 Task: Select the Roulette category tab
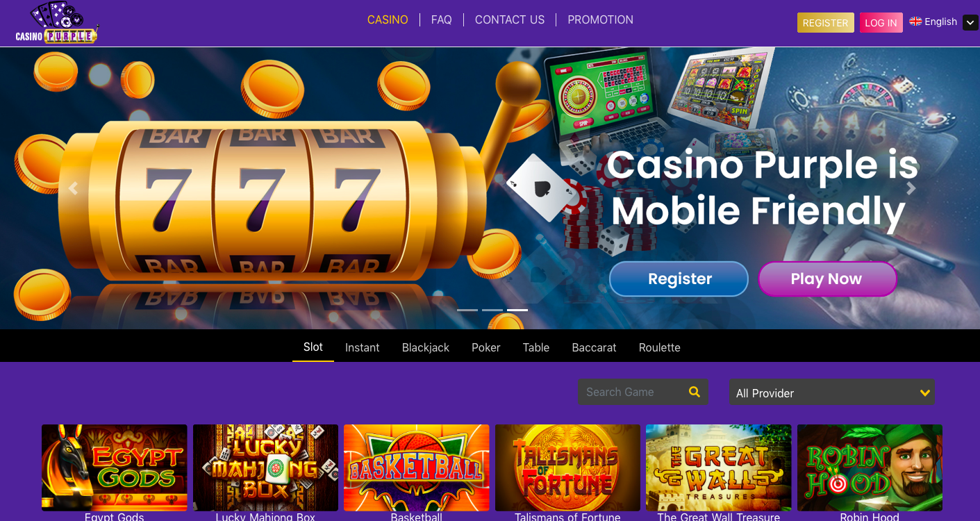[660, 347]
